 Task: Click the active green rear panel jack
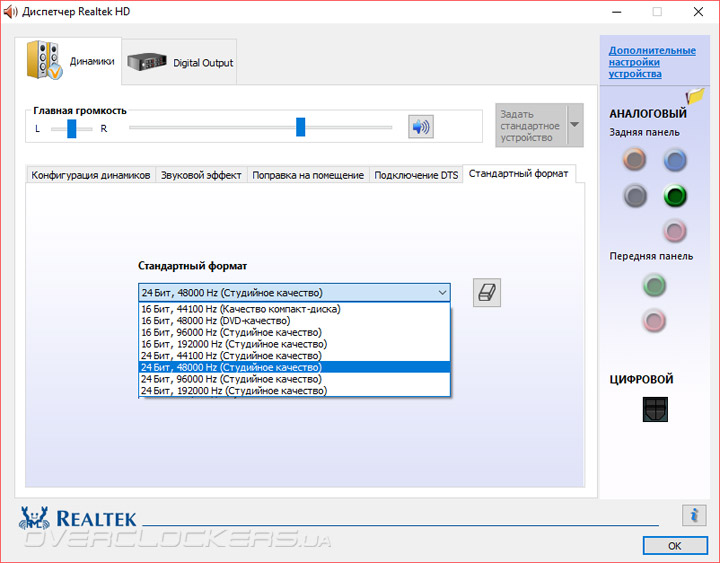675,196
